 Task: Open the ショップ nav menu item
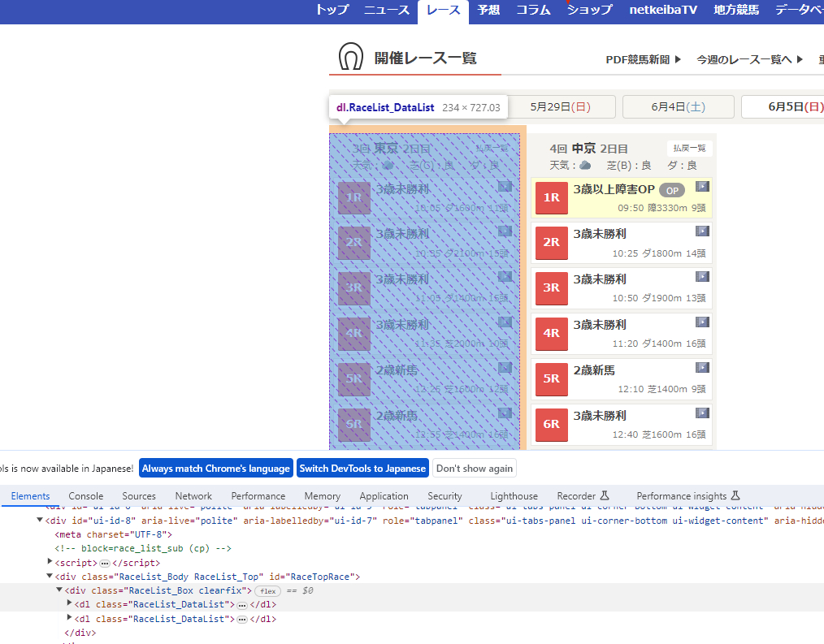coord(590,10)
